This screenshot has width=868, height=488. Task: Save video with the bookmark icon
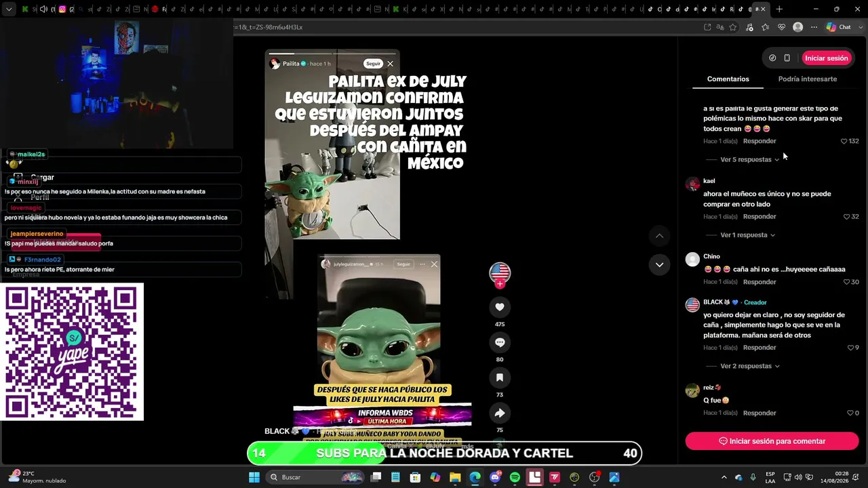[500, 378]
